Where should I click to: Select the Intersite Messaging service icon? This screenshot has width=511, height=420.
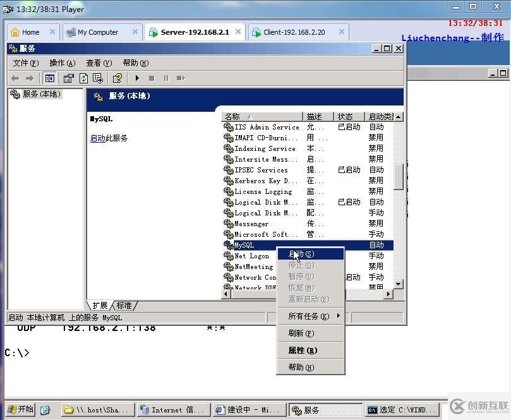click(229, 159)
